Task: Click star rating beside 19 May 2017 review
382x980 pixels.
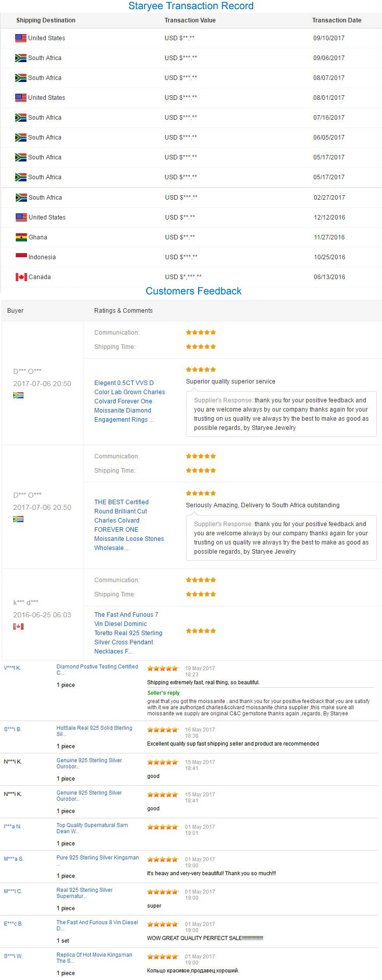Action: pyautogui.click(x=163, y=668)
